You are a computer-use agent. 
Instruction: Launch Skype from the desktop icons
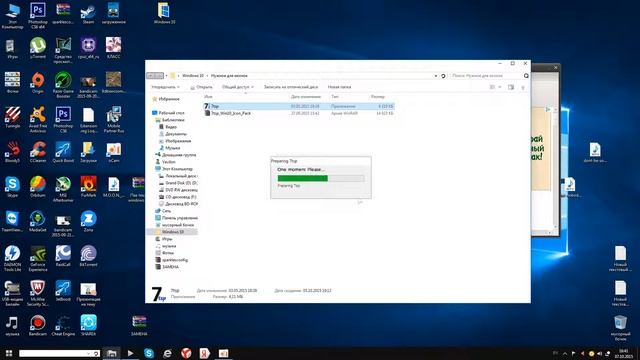tap(12, 187)
